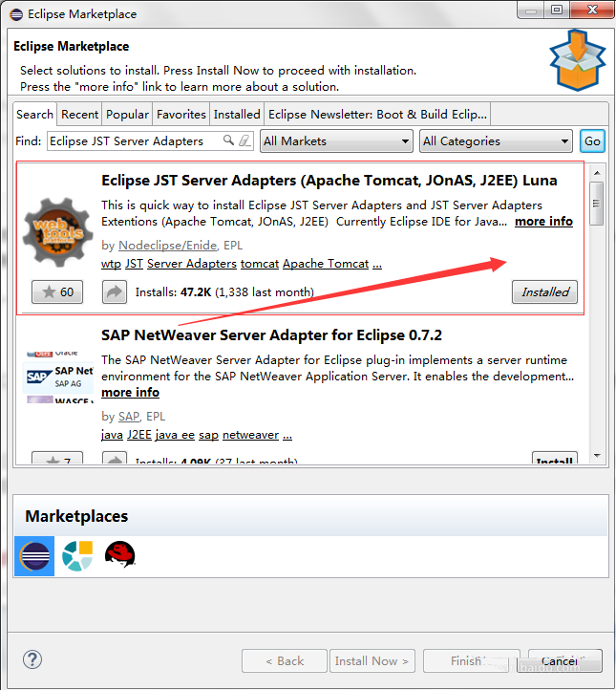The height and width of the screenshot is (690, 616).
Task: Select the Red Hat marketplace icon
Action: tap(120, 554)
